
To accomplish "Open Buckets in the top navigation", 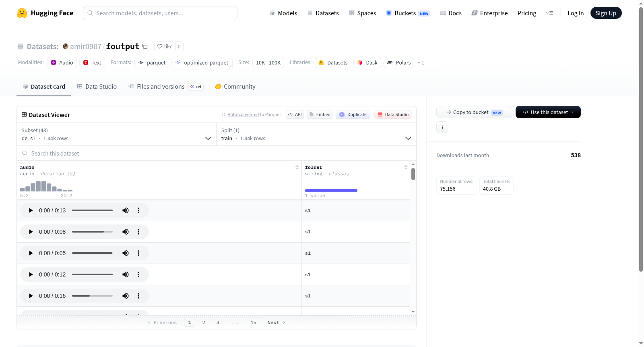I will (x=408, y=13).
